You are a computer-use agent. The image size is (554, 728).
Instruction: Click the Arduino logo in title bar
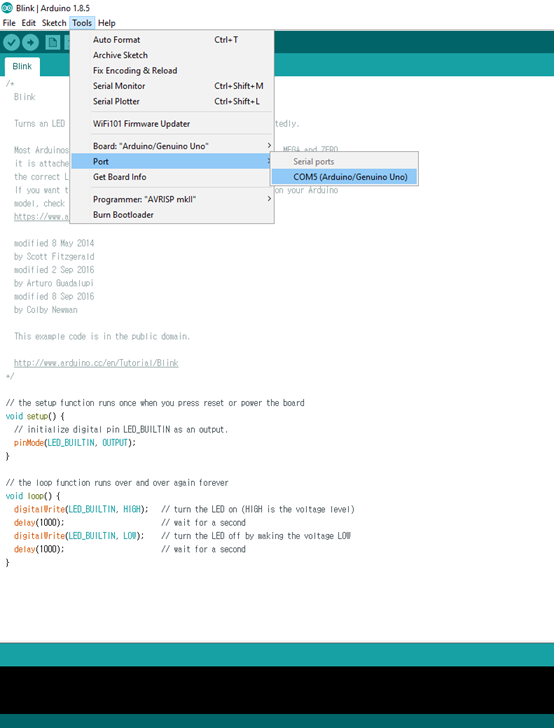click(7, 8)
